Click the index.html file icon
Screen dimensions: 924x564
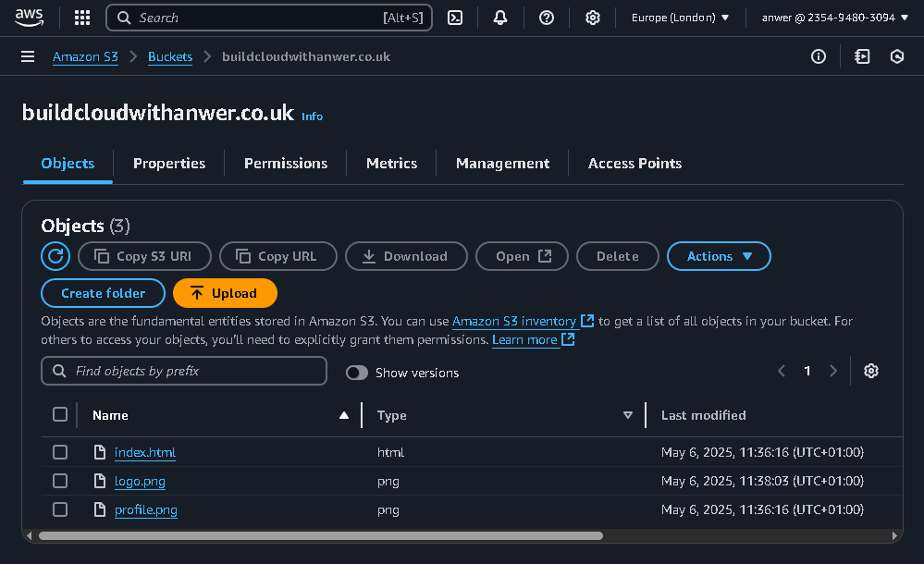[x=100, y=452]
